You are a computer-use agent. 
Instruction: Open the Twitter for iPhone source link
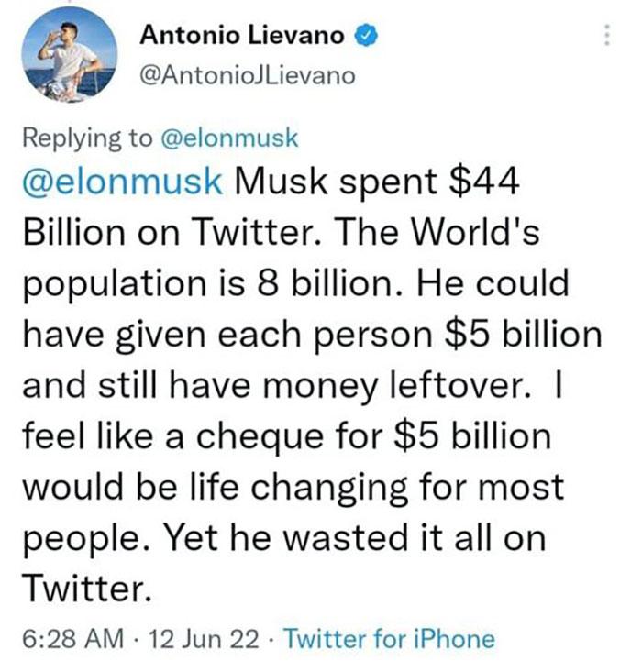[391, 638]
